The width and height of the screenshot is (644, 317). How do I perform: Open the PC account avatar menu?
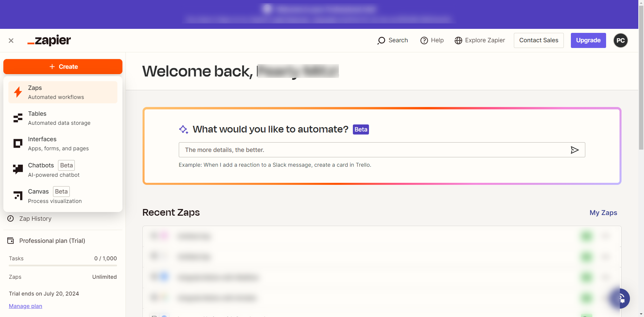tap(621, 41)
